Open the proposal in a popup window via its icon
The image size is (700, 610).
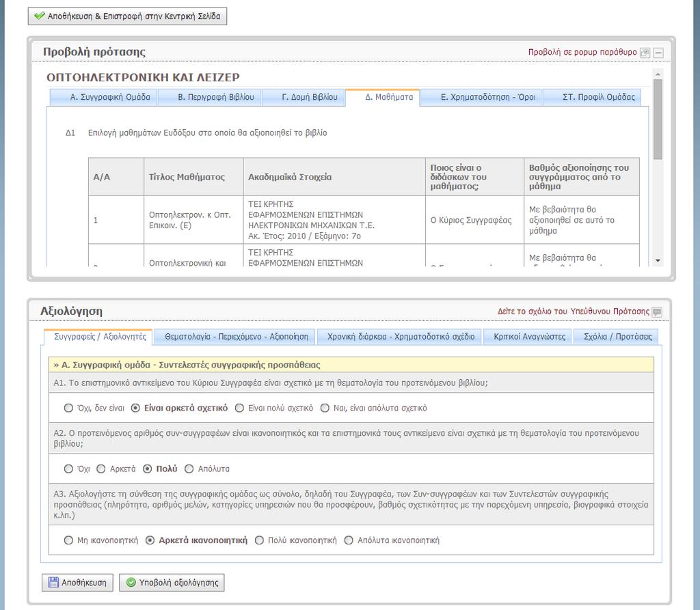[645, 53]
